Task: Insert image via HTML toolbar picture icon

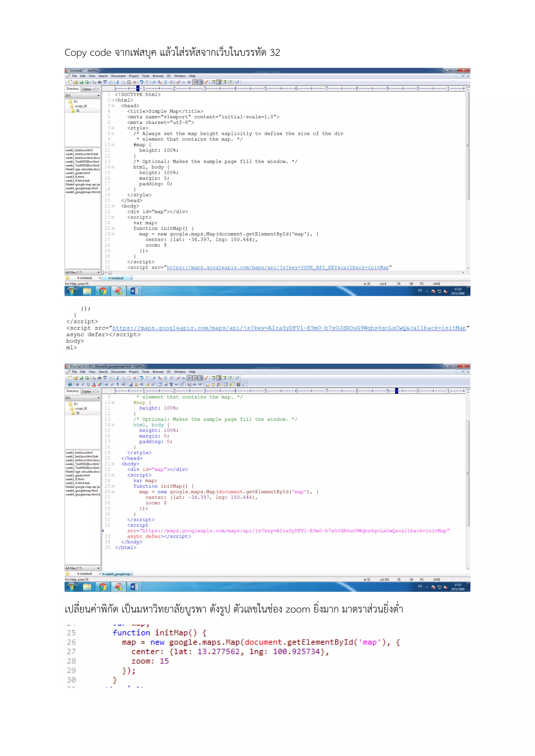Action: click(x=130, y=385)
